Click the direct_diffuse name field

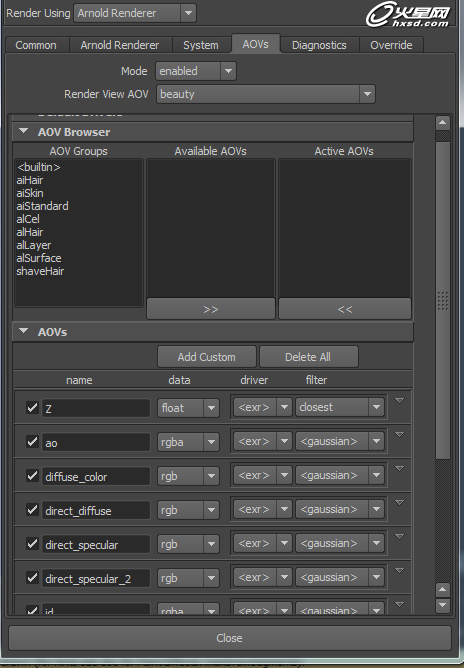pos(96,510)
